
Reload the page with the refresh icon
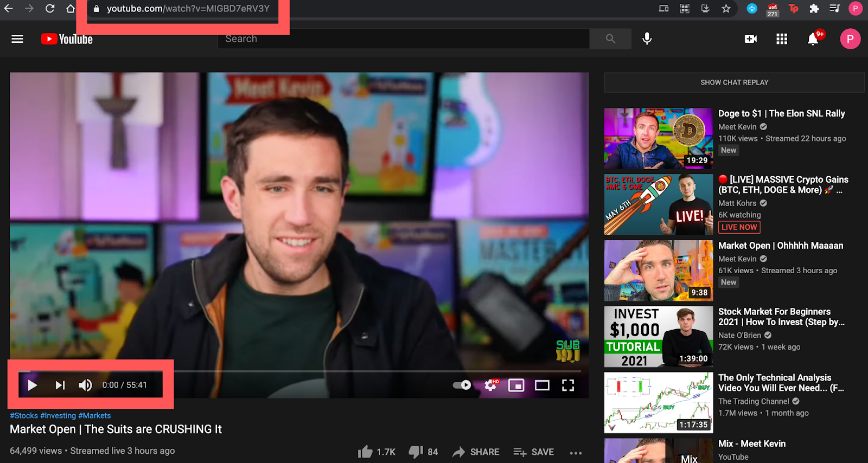click(x=50, y=9)
